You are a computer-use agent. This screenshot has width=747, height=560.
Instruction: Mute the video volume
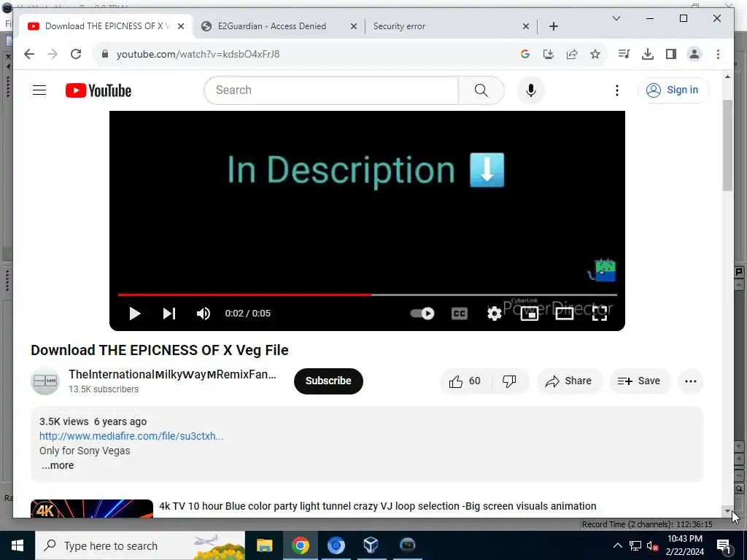click(x=204, y=314)
